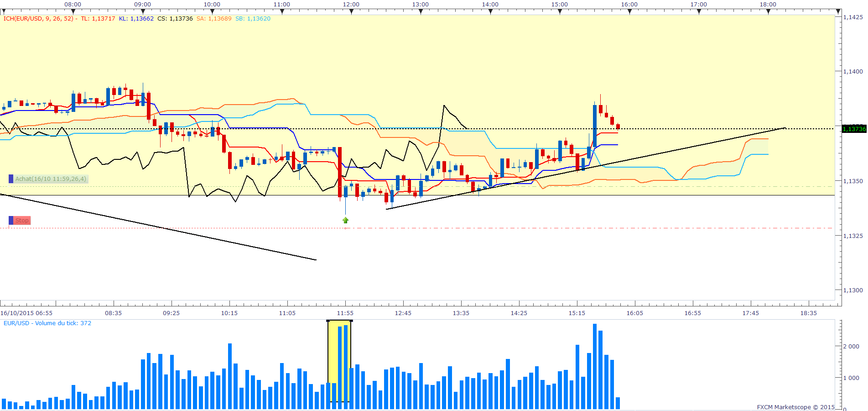
Task: Click the 2 000 volume axis label
Action: point(851,347)
